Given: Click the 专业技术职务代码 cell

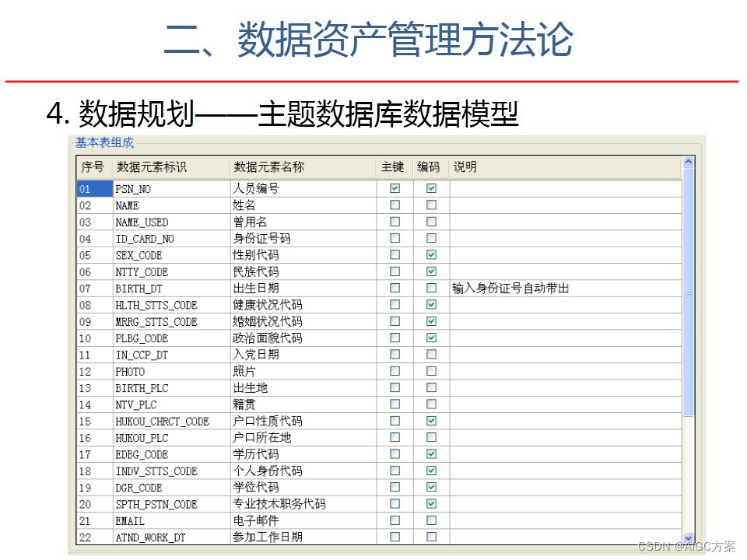Looking at the screenshot, I should pyautogui.click(x=303, y=504).
